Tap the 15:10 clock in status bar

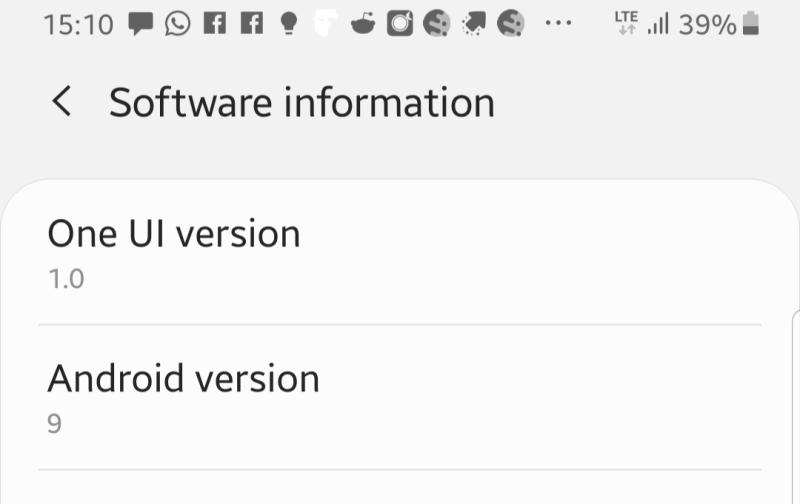(79, 24)
